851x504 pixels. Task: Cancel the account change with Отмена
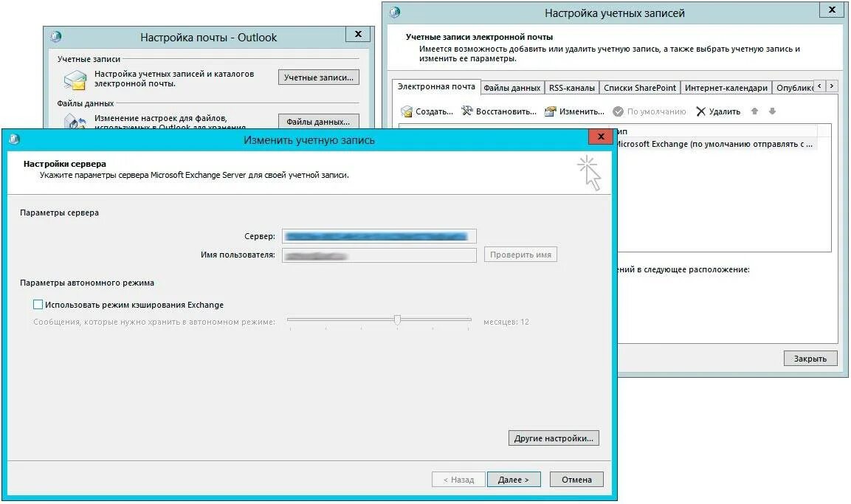click(576, 480)
